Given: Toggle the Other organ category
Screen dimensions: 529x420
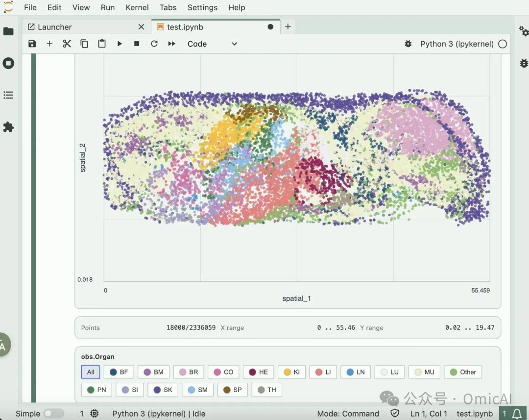Looking at the screenshot, I should point(463,372).
